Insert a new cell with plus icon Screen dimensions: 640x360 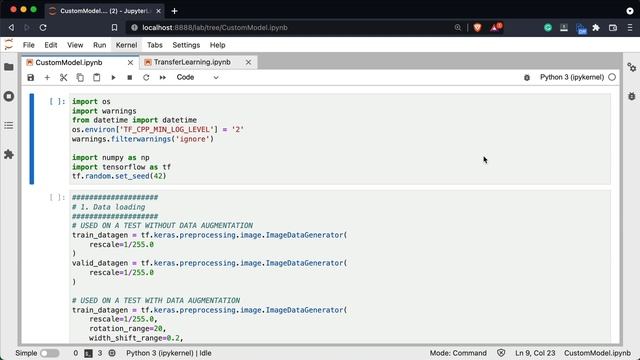tap(47, 78)
